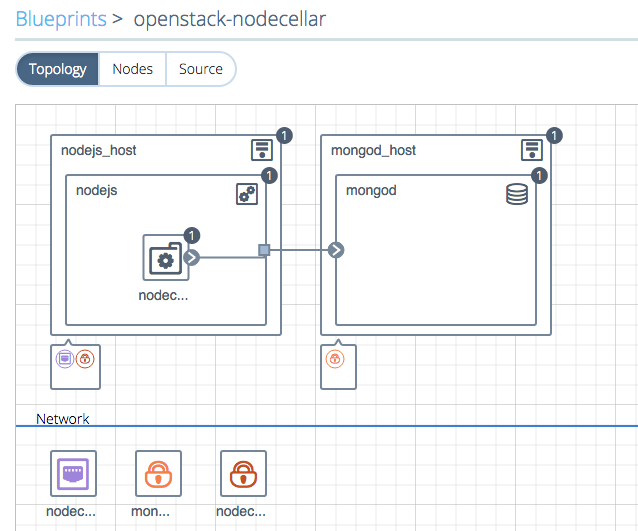Image resolution: width=638 pixels, height=531 pixels.
Task: Click the mongod incoming connector arrow
Action: click(x=336, y=250)
